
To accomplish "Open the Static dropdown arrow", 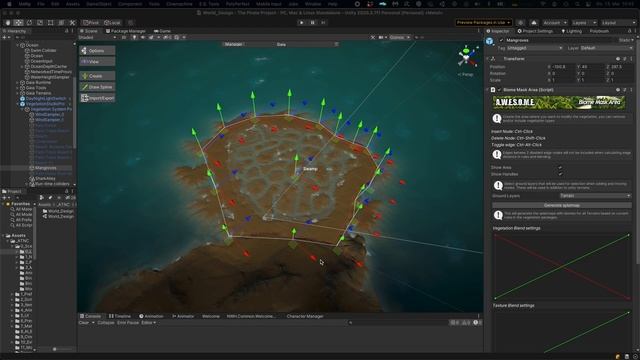I will [x=632, y=40].
